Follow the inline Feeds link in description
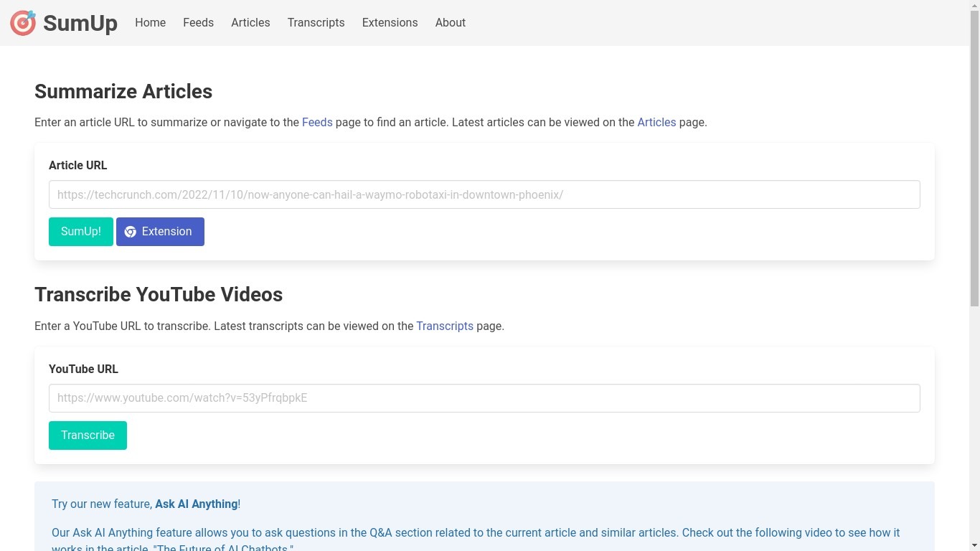 [317, 123]
